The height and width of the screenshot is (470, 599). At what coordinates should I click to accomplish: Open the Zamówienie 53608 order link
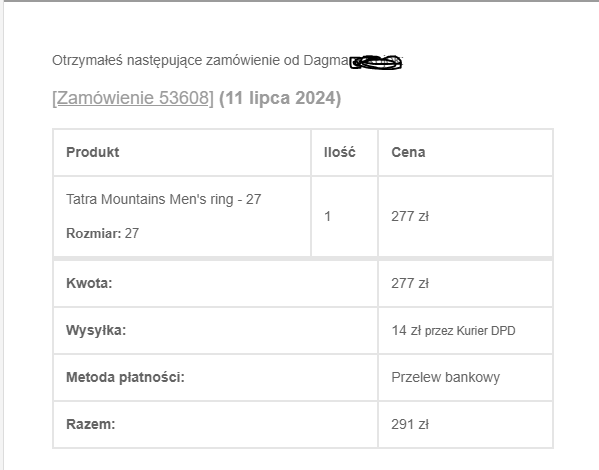coord(133,98)
